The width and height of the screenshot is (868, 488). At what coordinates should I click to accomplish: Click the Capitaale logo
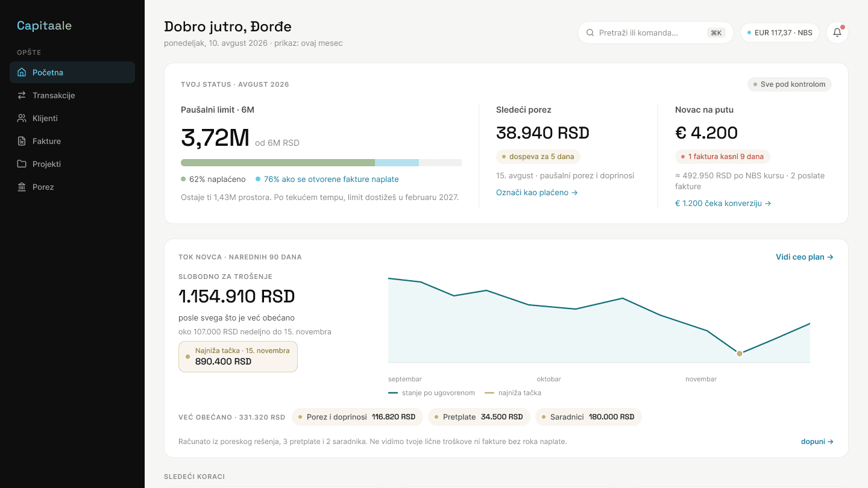tap(44, 25)
